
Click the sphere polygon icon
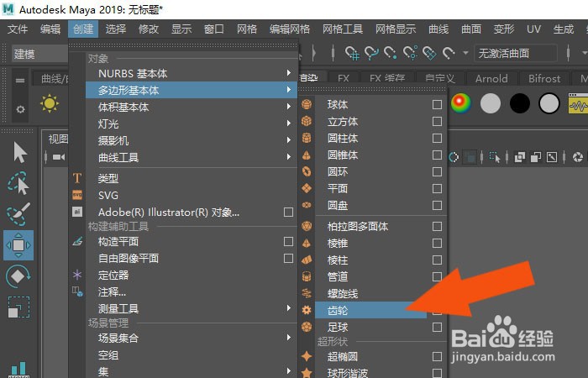[307, 104]
